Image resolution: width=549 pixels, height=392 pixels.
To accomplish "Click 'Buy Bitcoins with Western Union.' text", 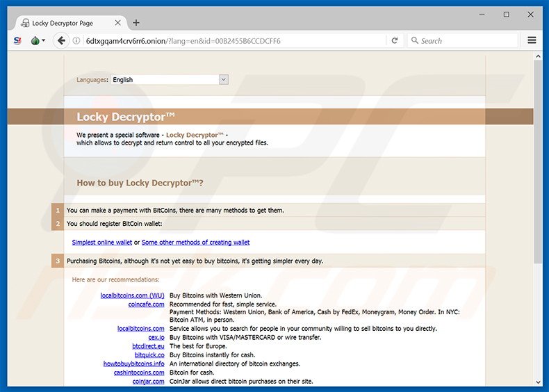I will (x=215, y=295).
